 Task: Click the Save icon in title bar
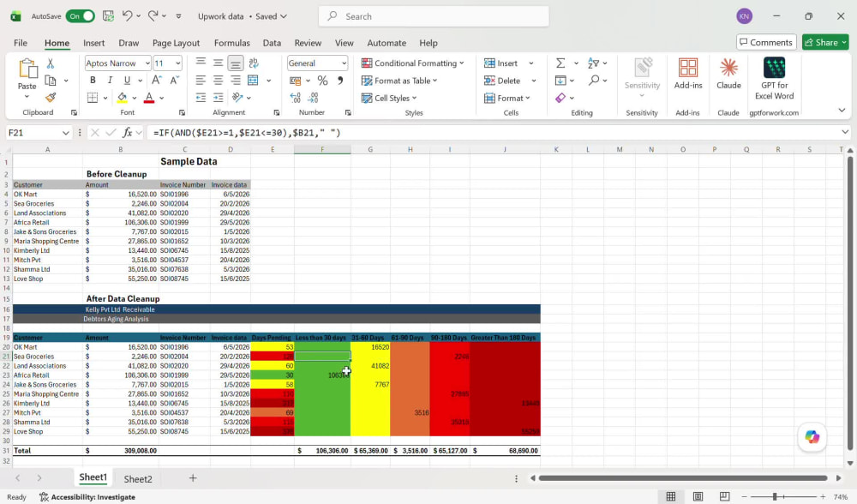pos(108,16)
